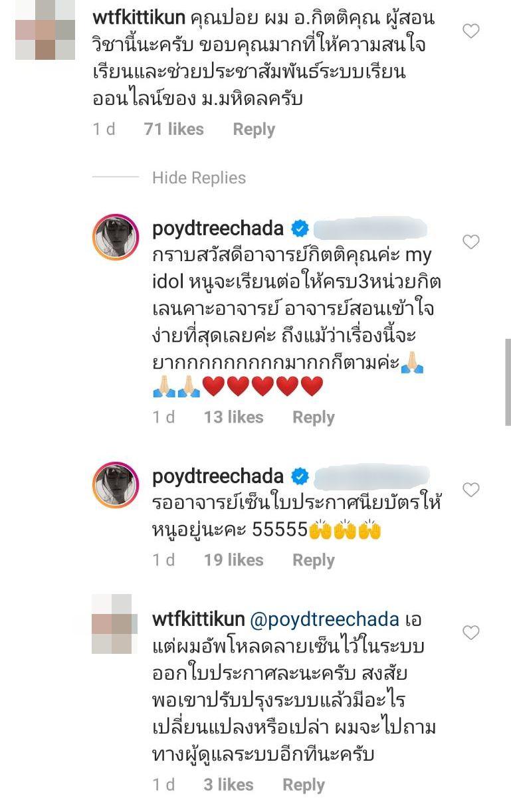Image resolution: width=511 pixels, height=812 pixels.
Task: Reply to comment with 71 likes
Action: pos(254,129)
